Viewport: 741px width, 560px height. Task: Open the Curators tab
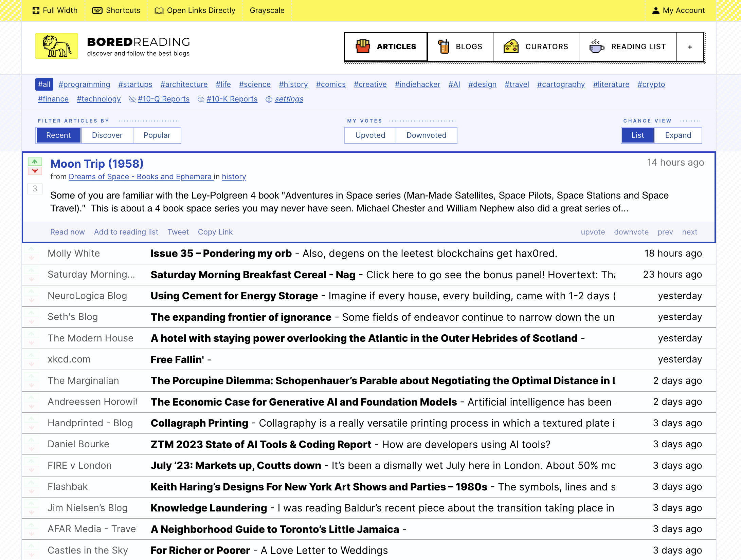tap(536, 47)
